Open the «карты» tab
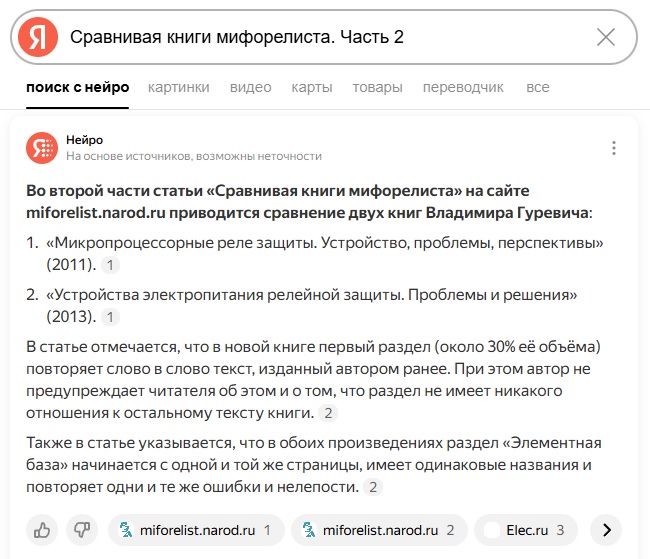This screenshot has width=650, height=559. pos(312,87)
